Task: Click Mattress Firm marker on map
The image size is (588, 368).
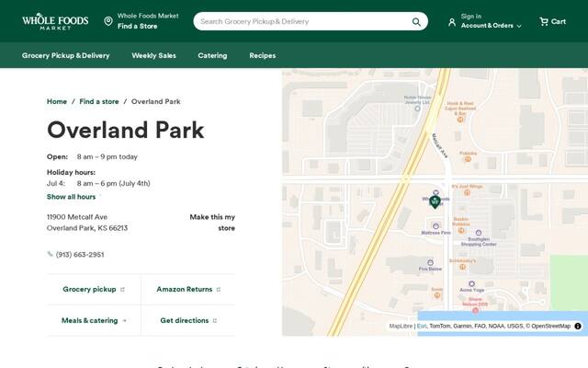Action: coord(435,226)
